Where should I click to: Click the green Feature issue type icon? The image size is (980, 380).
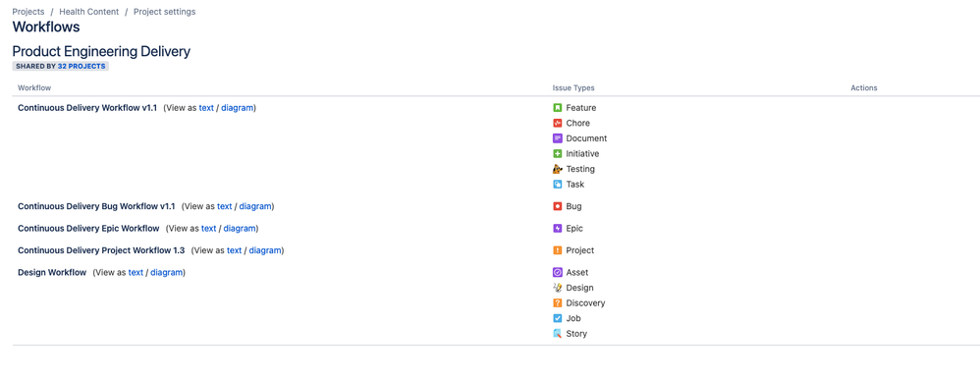tap(558, 107)
